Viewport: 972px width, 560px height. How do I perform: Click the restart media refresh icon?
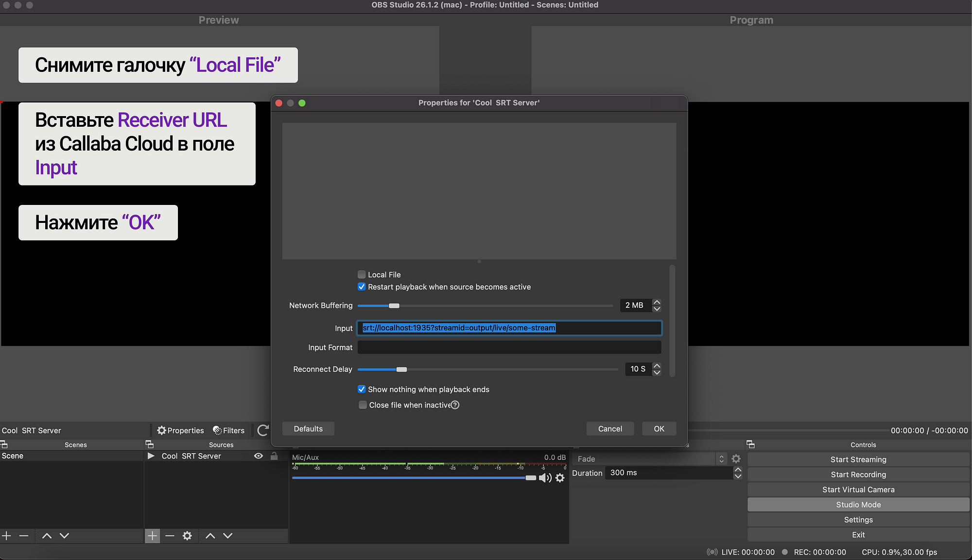[263, 430]
